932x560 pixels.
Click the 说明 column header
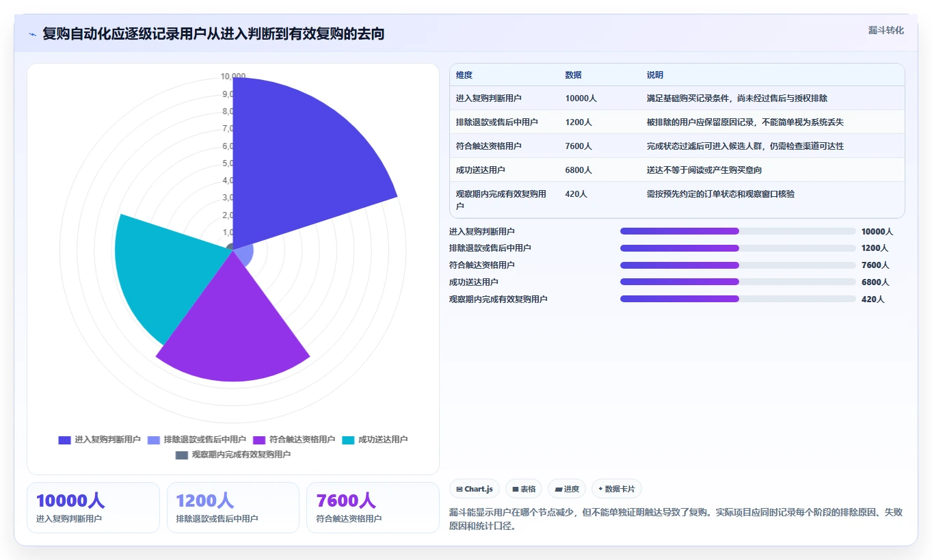(x=655, y=75)
